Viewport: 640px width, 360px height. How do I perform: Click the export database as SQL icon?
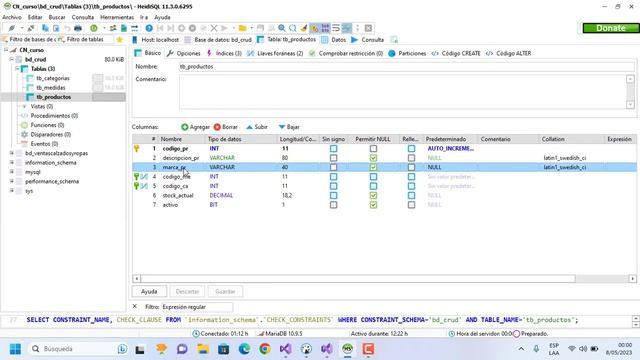[x=124, y=28]
